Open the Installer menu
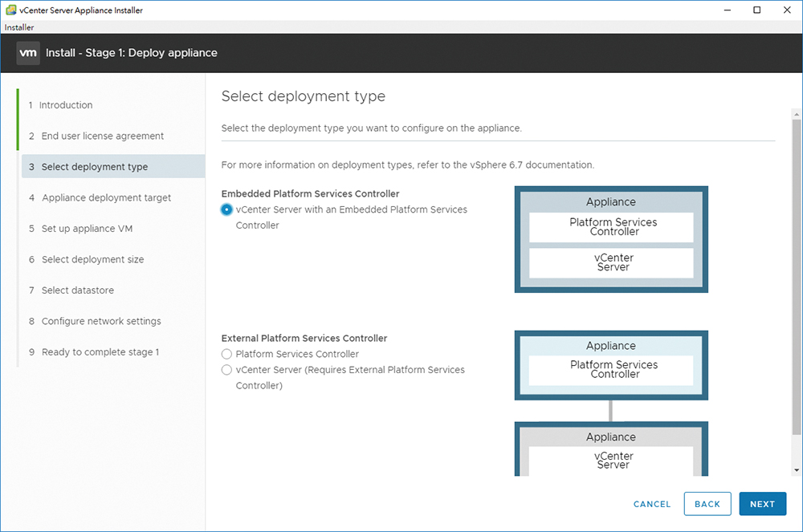The image size is (803, 532). click(x=19, y=27)
